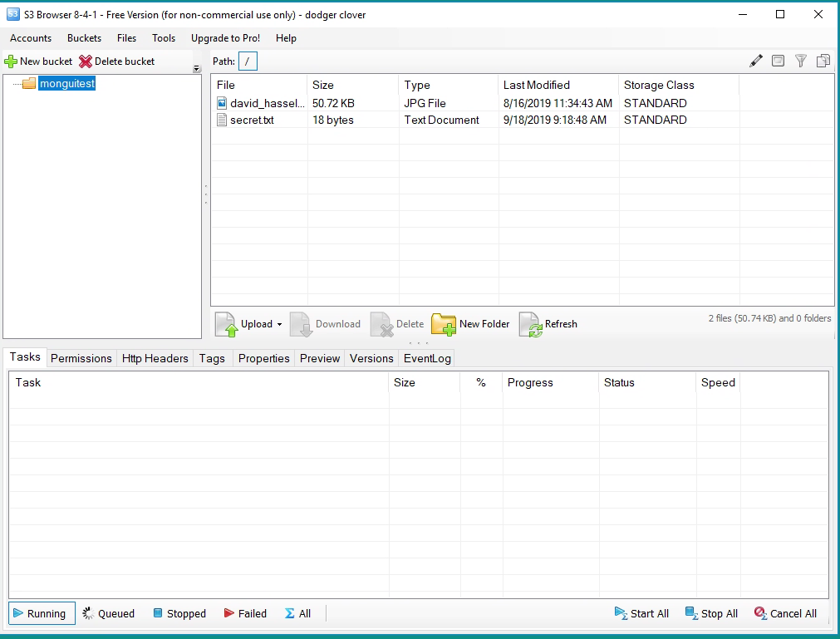Click the Delete bucket red X icon
This screenshot has width=840, height=639.
(x=86, y=61)
